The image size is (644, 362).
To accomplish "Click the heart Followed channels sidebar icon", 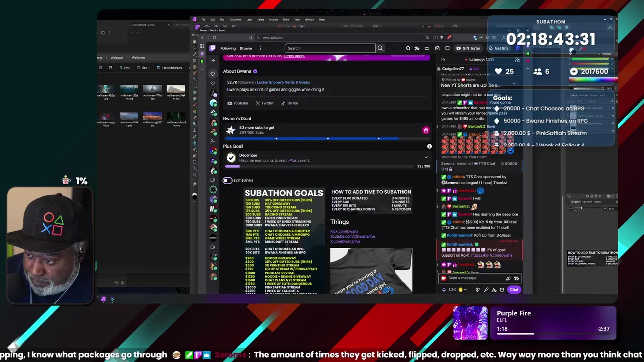I will click(x=213, y=83).
